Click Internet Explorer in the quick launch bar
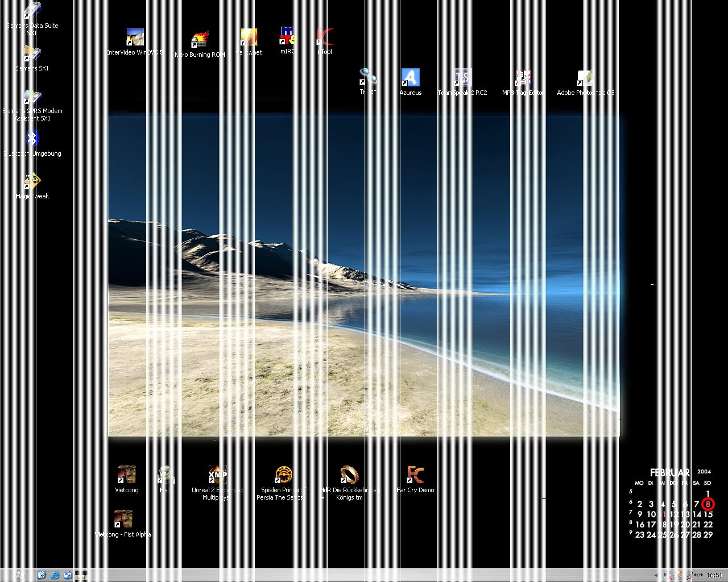Screen dimensions: 728x582 point(55,575)
